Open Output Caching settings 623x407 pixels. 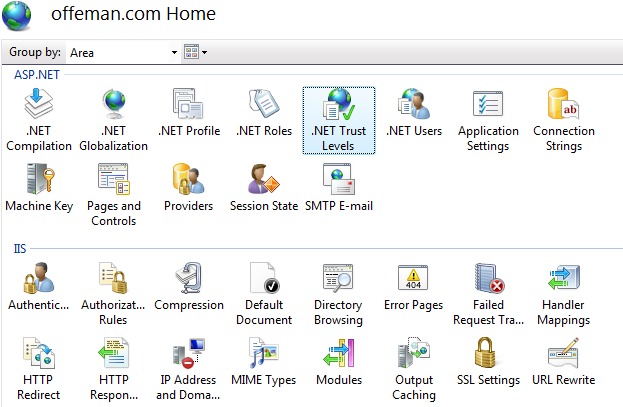(414, 369)
